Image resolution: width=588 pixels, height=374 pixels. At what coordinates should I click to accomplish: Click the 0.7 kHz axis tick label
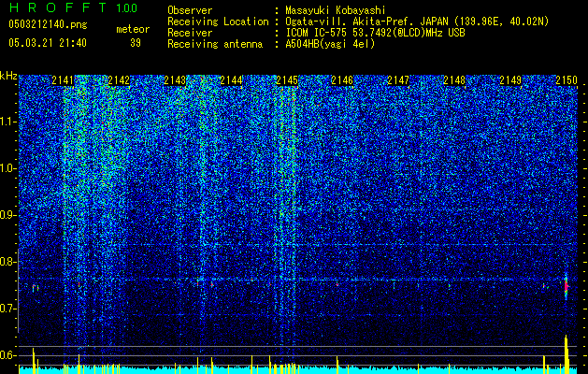8,309
